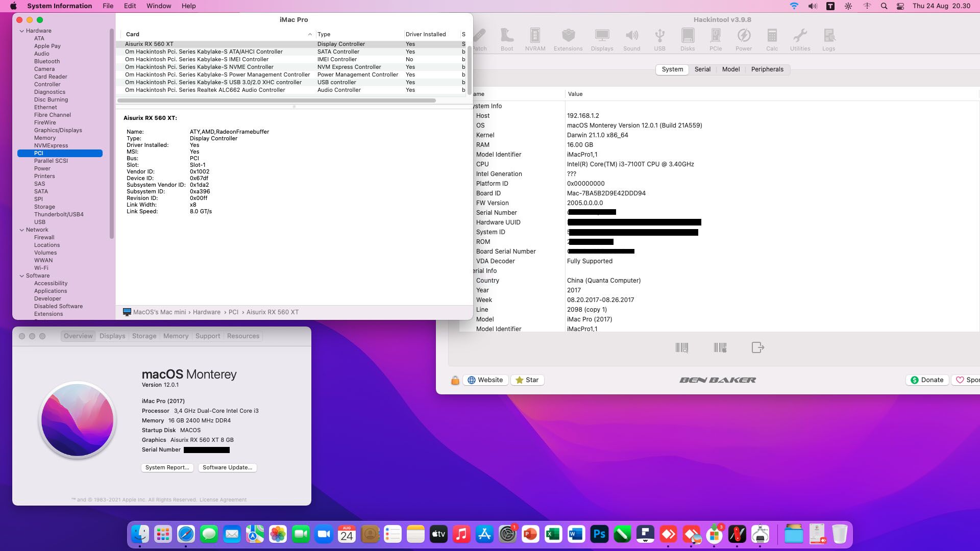Switch to Peripherals tab in Hackintool
This screenshot has width=980, height=551.
(767, 69)
